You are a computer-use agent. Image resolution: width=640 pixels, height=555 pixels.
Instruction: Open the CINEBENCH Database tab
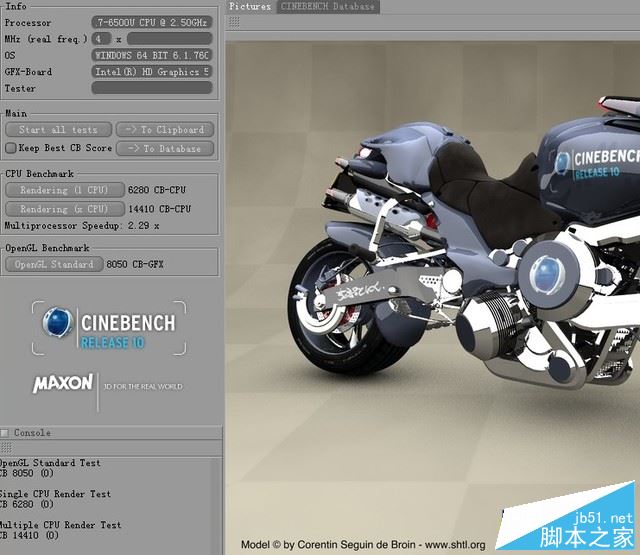(x=328, y=7)
